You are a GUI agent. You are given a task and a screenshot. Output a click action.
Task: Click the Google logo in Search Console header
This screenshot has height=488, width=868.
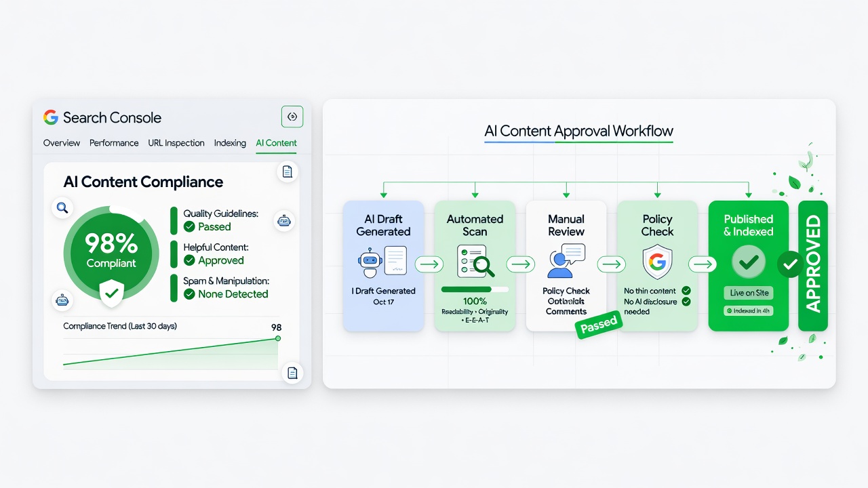(x=51, y=117)
